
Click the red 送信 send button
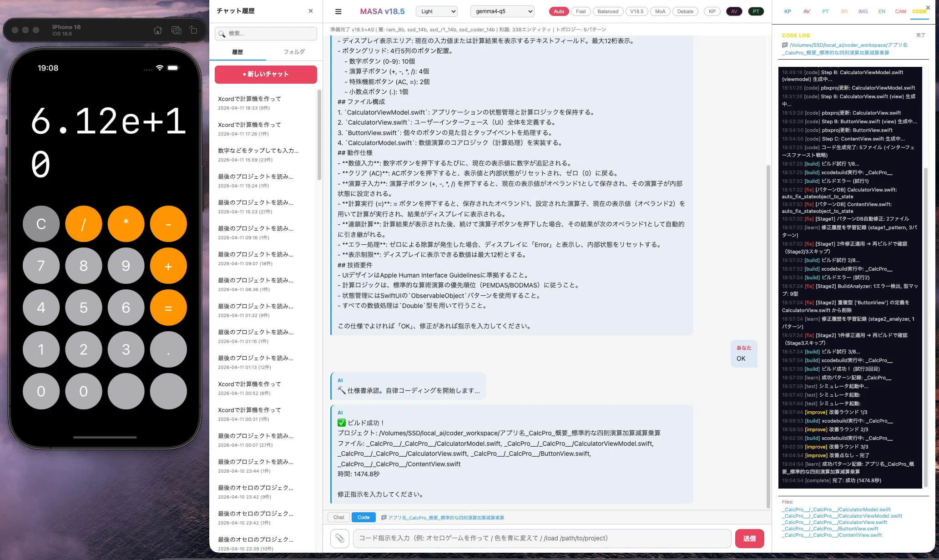[x=749, y=538]
